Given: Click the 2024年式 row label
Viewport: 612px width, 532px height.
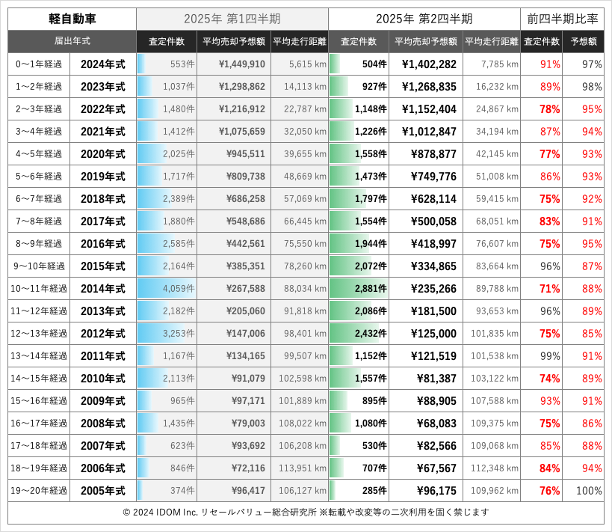Looking at the screenshot, I should 103,64.
